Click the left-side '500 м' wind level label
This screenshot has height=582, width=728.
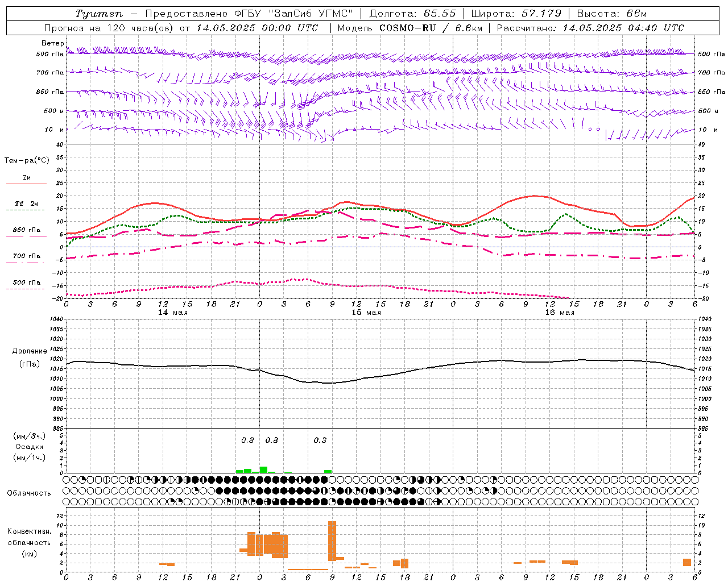[54, 111]
